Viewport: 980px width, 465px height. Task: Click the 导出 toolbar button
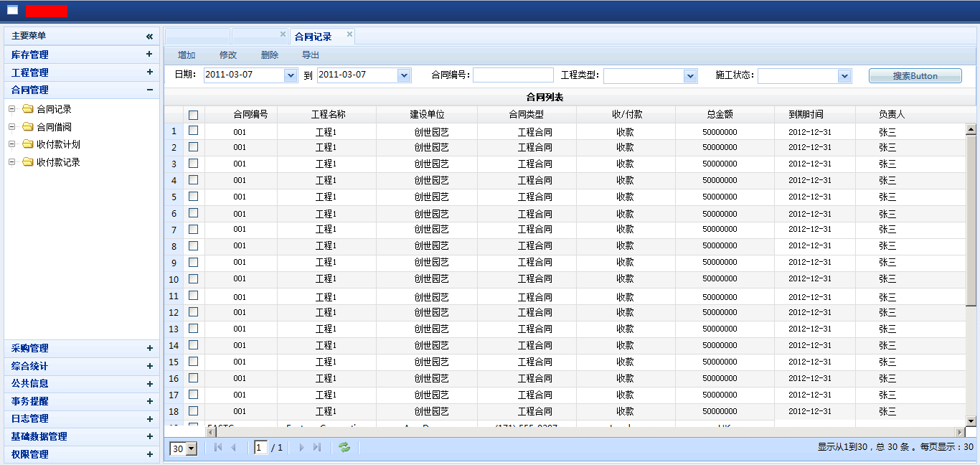pyautogui.click(x=311, y=55)
